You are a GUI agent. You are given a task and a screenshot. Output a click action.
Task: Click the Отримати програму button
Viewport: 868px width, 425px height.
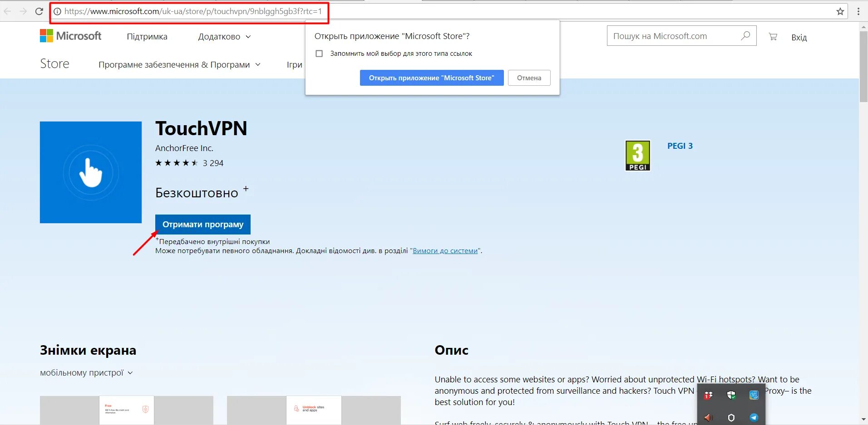(x=203, y=225)
